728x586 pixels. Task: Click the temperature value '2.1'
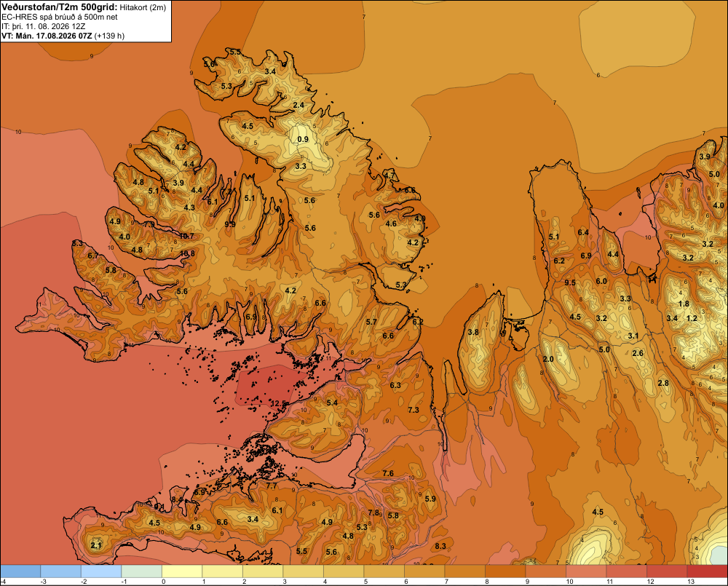point(96,545)
